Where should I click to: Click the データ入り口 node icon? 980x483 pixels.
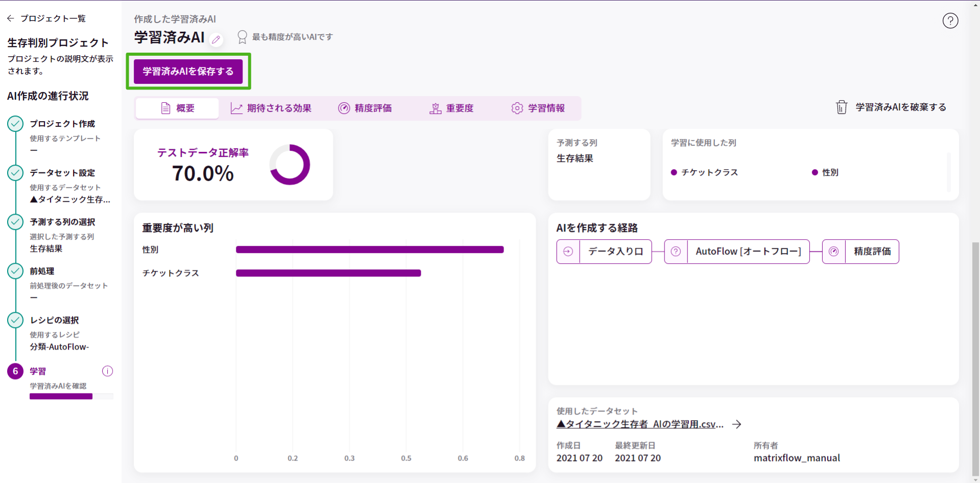click(568, 251)
